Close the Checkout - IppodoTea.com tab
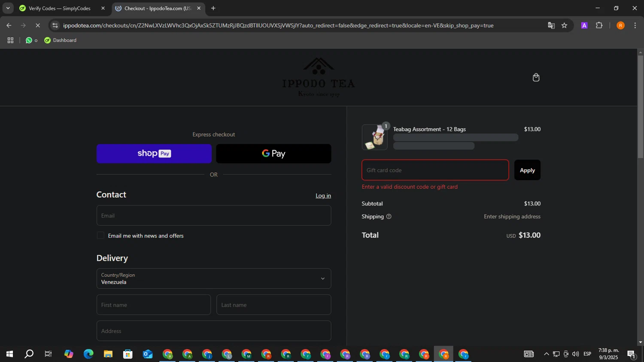 199,8
